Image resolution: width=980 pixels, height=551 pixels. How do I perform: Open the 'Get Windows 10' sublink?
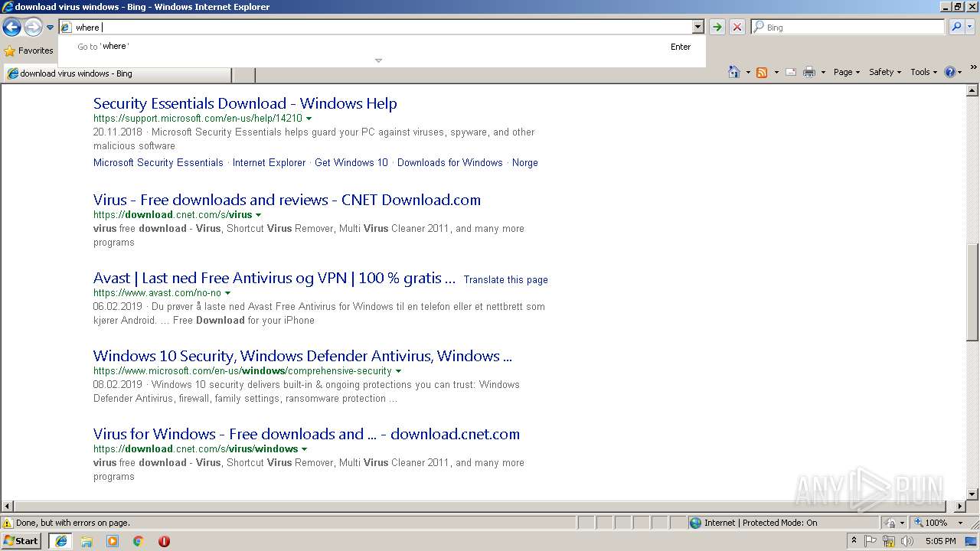351,162
